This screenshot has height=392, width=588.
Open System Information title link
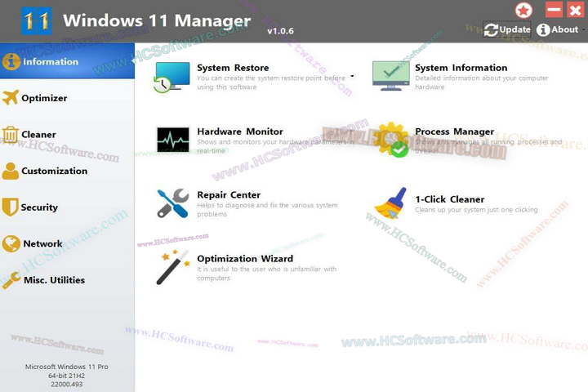click(x=461, y=68)
